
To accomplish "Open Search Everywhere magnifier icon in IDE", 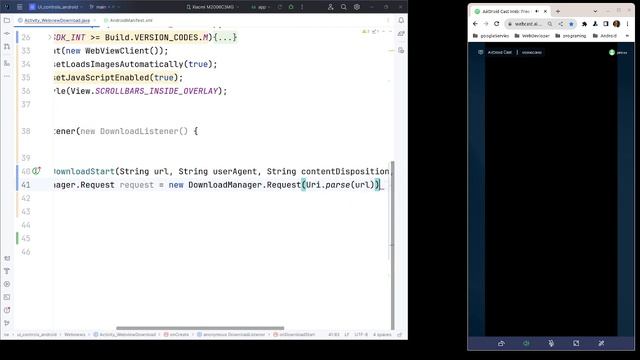I will click(344, 7).
